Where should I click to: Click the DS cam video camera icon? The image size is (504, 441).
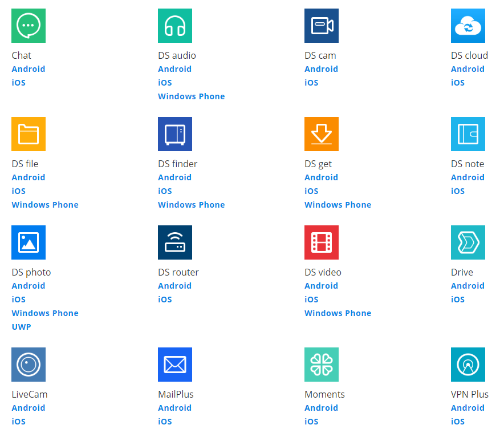[322, 26]
